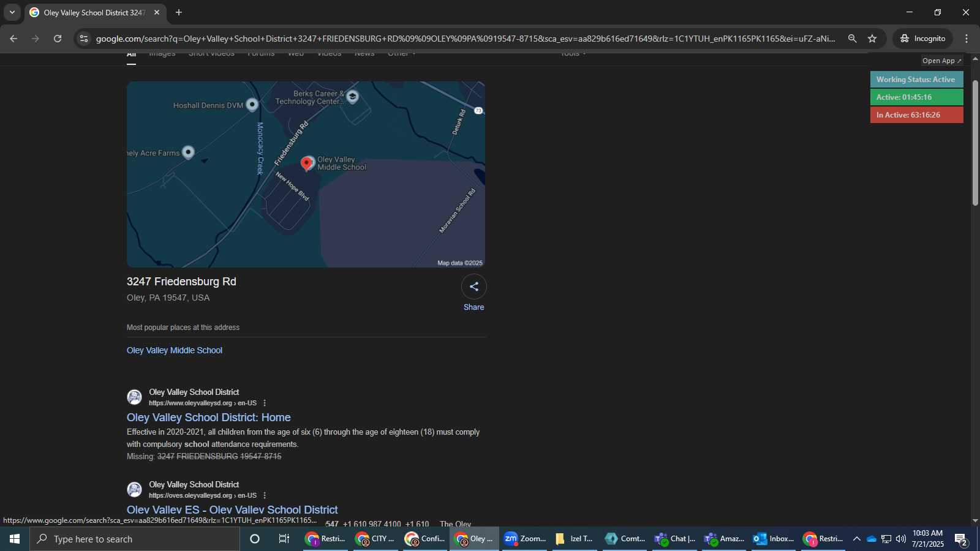Click the Active 01:45:16 timer
Image resolution: width=980 pixels, height=551 pixels.
pyautogui.click(x=916, y=97)
